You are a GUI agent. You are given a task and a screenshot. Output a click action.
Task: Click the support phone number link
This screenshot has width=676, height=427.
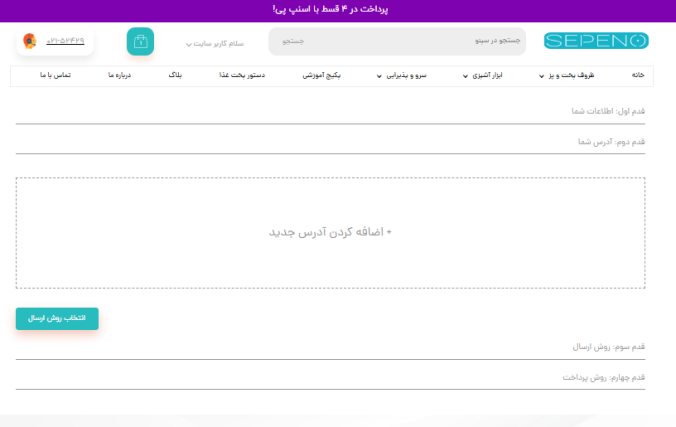click(x=65, y=41)
